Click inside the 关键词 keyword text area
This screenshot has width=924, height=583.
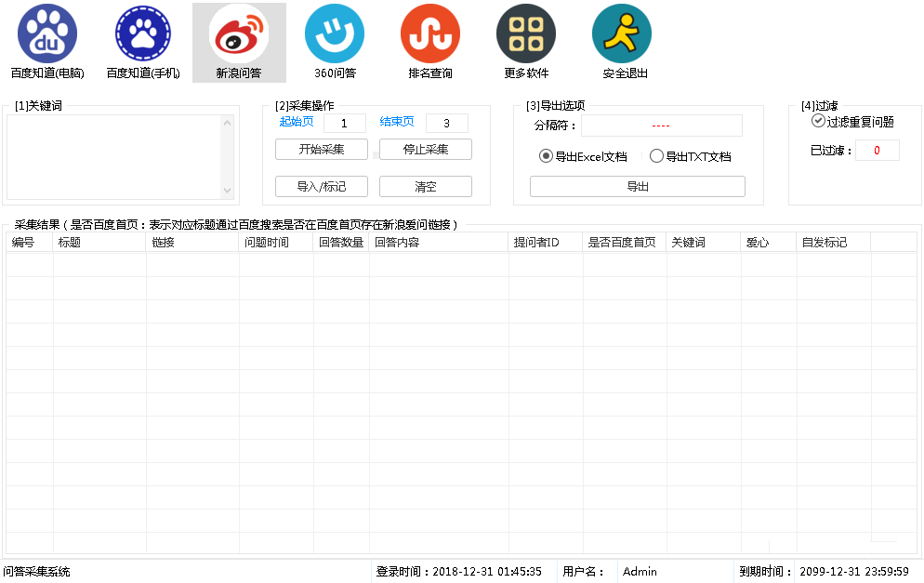coord(114,157)
